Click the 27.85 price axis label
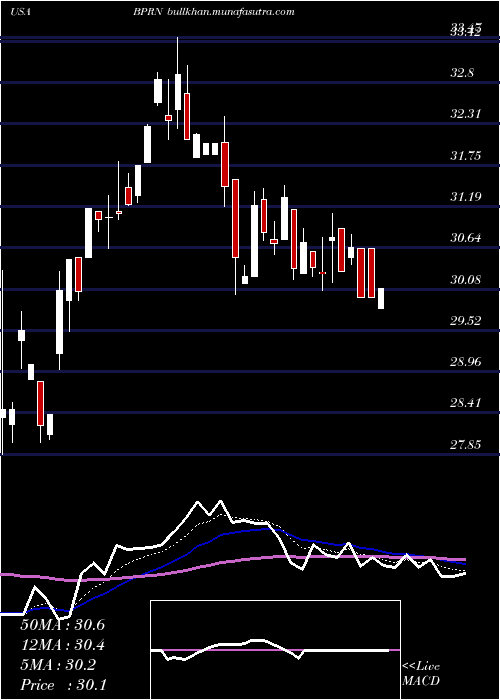This screenshot has height=700, width=500. pyautogui.click(x=466, y=444)
